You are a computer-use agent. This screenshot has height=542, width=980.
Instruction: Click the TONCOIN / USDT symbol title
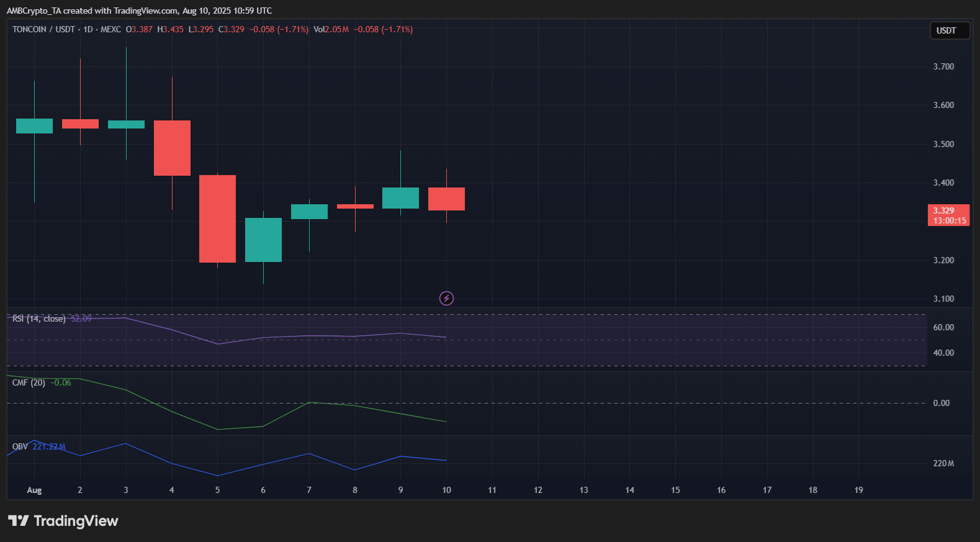pos(43,29)
